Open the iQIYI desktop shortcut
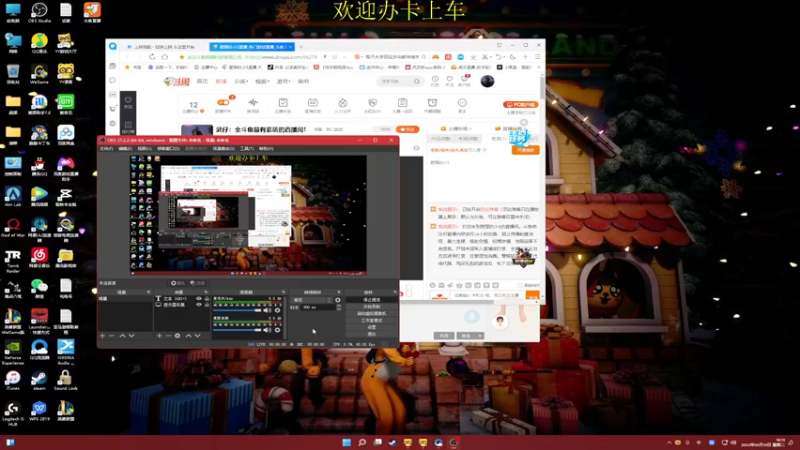 tap(65, 104)
